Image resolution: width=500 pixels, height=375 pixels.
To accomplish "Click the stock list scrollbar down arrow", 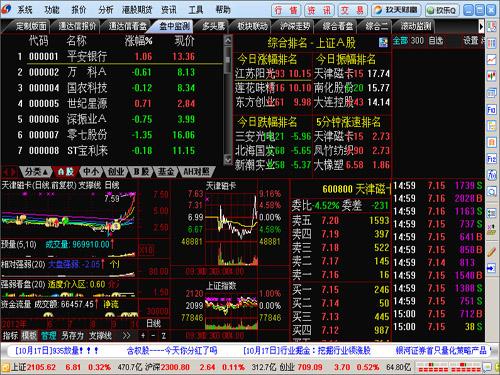I will tap(228, 160).
